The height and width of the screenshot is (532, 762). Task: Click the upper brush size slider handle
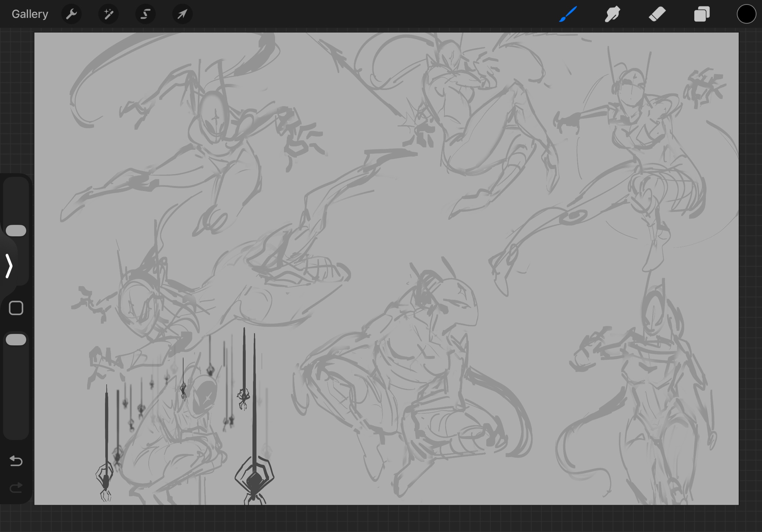pos(16,231)
